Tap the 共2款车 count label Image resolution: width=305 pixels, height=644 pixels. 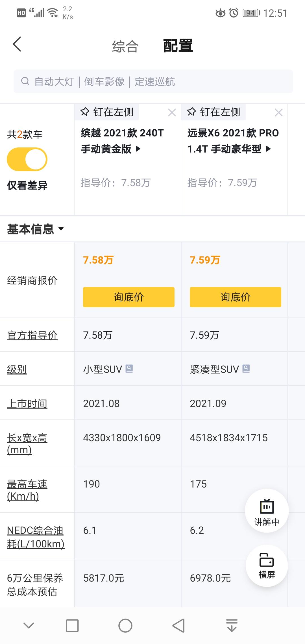point(25,134)
